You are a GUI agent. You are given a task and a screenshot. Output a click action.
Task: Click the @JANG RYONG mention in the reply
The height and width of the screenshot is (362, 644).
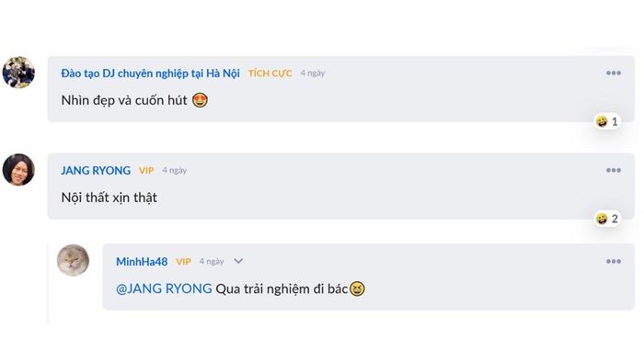(x=164, y=288)
